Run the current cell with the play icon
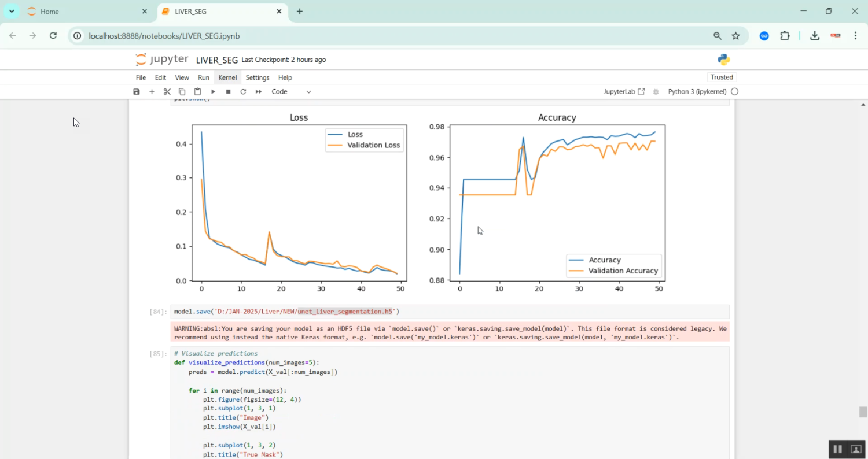The image size is (868, 459). point(213,92)
